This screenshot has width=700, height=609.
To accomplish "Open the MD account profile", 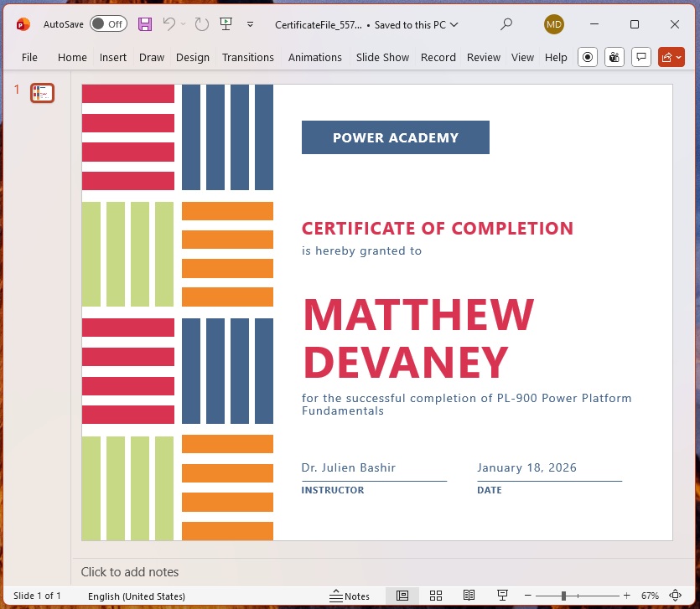I will point(554,24).
